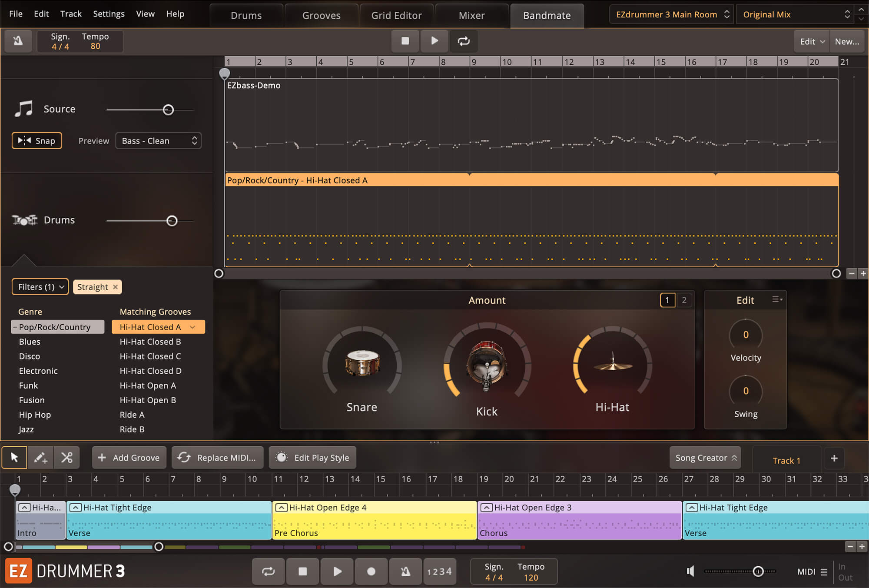869x588 pixels.
Task: Open the Settings menu
Action: pyautogui.click(x=109, y=14)
